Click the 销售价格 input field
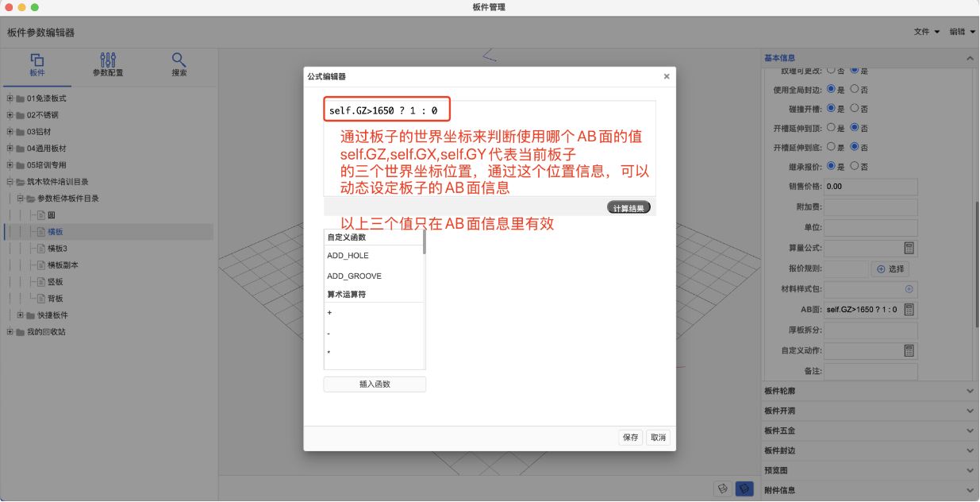 (870, 187)
